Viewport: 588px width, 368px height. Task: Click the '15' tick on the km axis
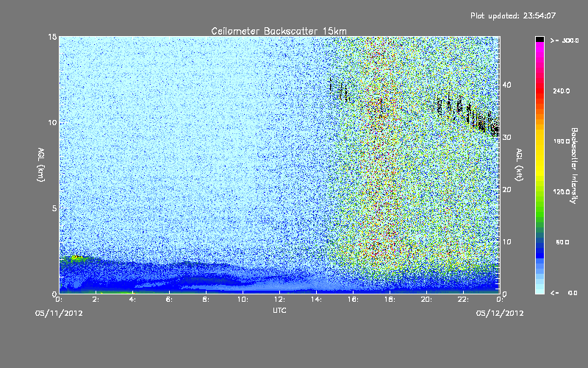(52, 37)
